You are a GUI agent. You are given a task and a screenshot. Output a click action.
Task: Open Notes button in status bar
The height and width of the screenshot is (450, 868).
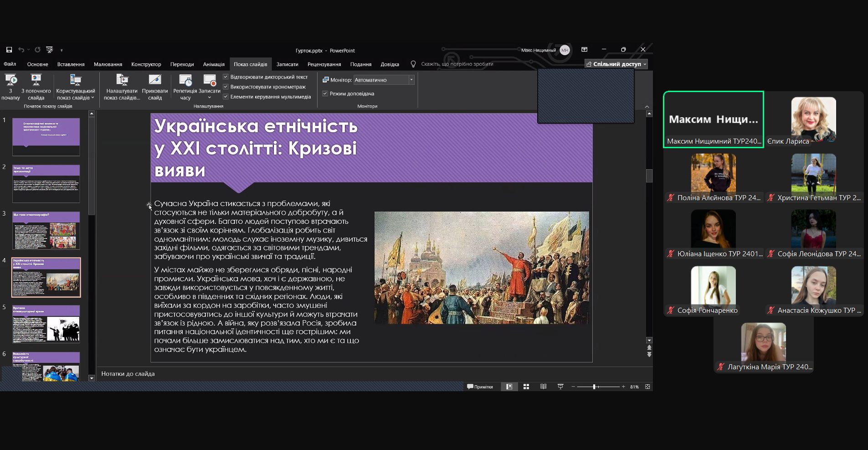(480, 387)
